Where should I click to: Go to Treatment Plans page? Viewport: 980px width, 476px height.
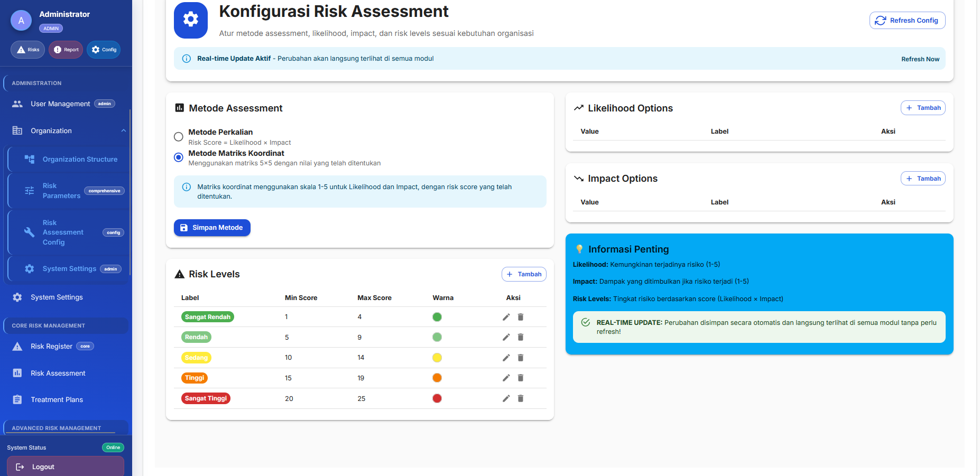[x=57, y=400]
